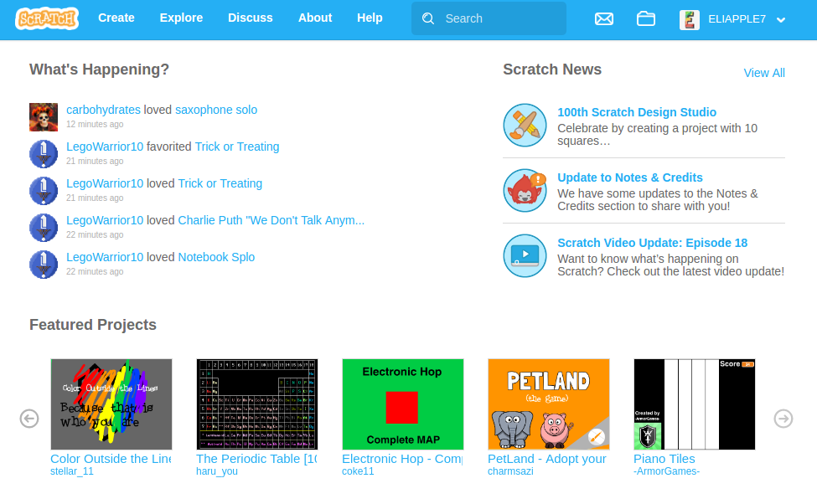The width and height of the screenshot is (817, 504).
Task: Open Piano Tiles title link
Action: click(x=664, y=459)
